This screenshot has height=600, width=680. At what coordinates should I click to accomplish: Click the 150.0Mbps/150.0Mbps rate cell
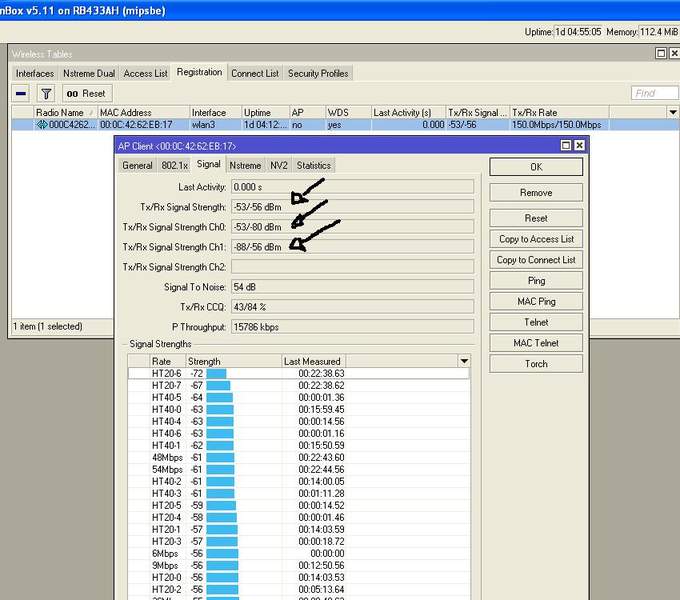tap(559, 125)
